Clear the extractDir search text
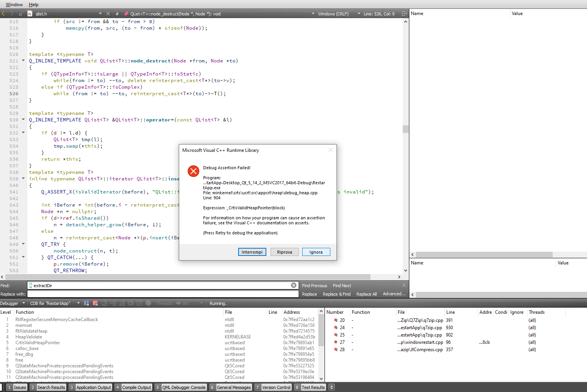Screen dimensions: 587x392 point(293,285)
